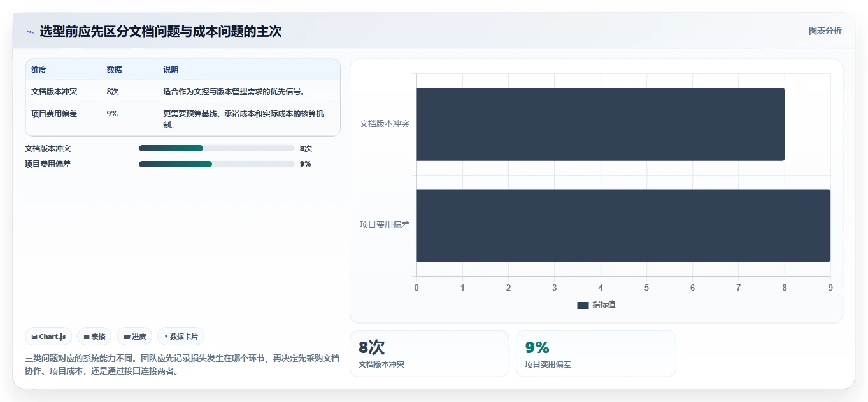Click the x-axis tick label 9

tap(830, 288)
